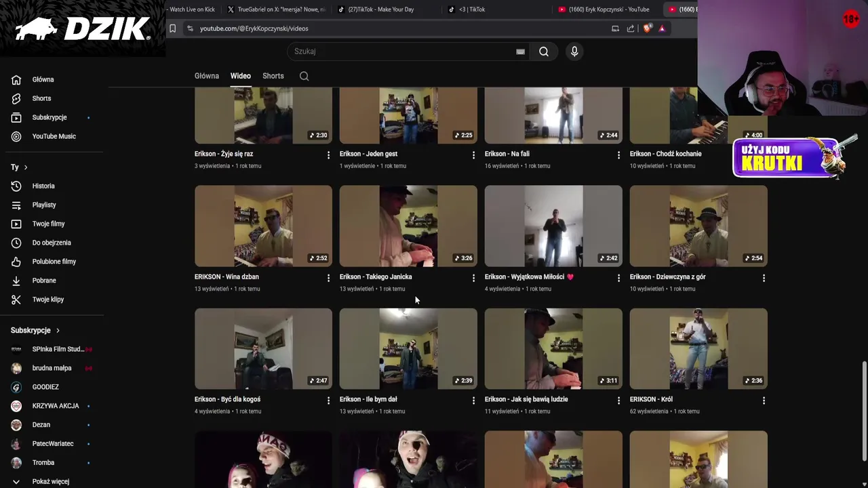Play the Być dla kogoś thumbnail
Viewport: 868px width, 488px height.
point(263,348)
